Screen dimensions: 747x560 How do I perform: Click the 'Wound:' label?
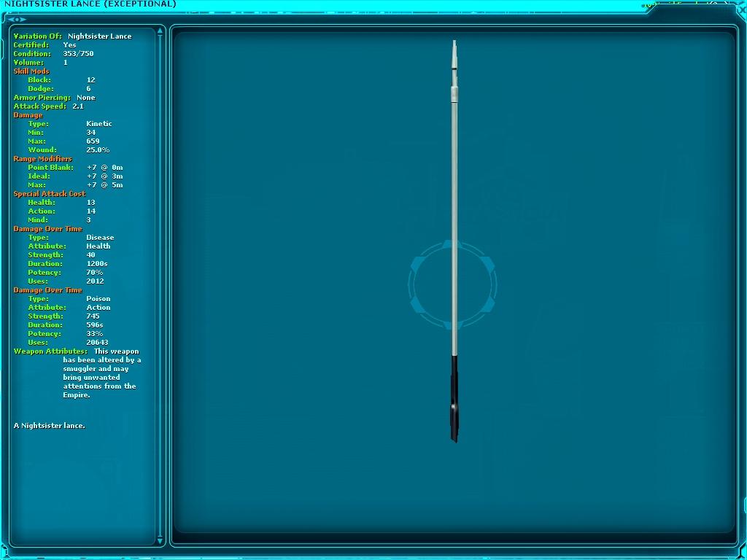click(42, 150)
